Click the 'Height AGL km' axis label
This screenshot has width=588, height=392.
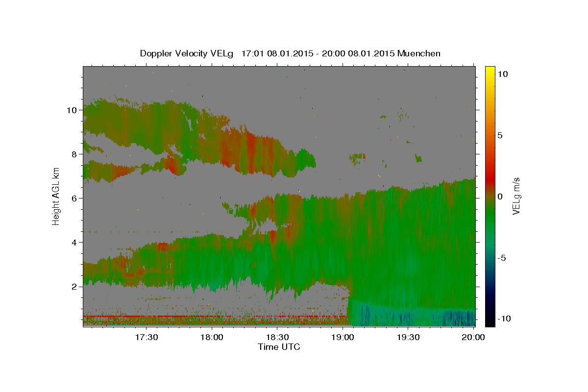click(56, 196)
